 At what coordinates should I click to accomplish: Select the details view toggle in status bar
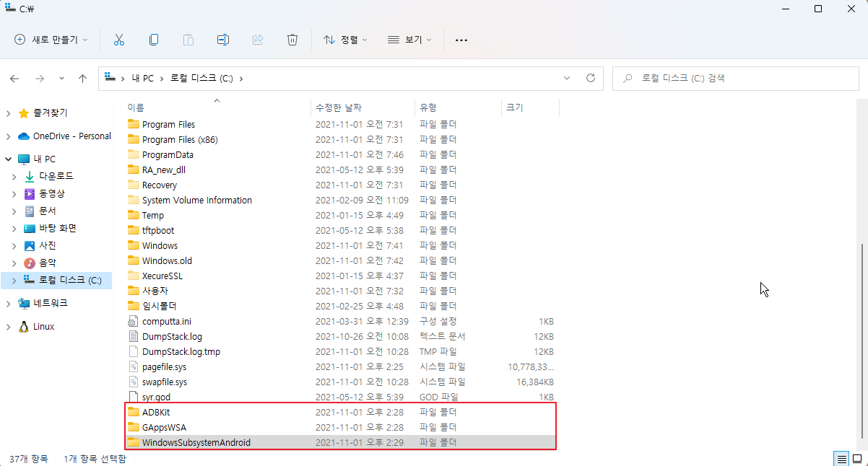[x=841, y=458]
